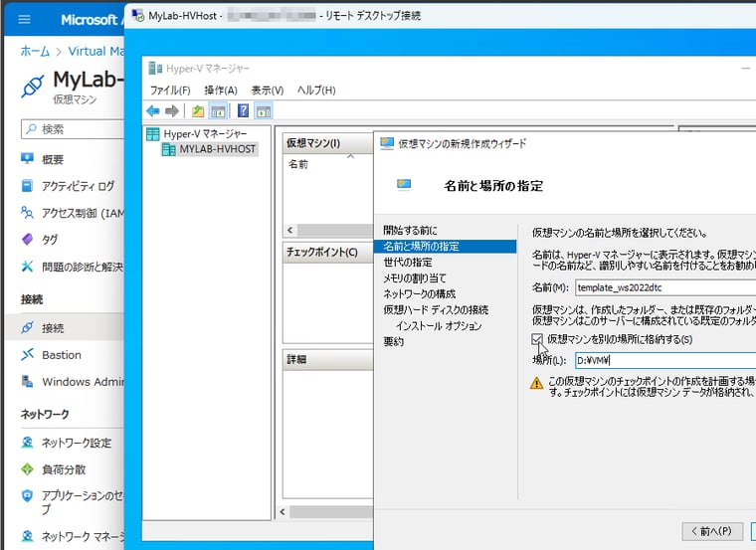Click the 負荷分散 diamond icon

point(28,469)
